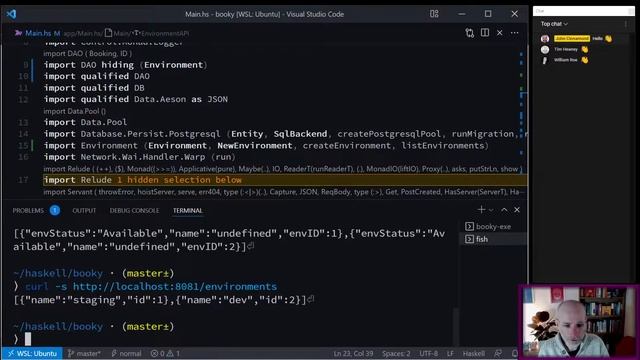
Task: Click the normal mode status item
Action: point(126,353)
